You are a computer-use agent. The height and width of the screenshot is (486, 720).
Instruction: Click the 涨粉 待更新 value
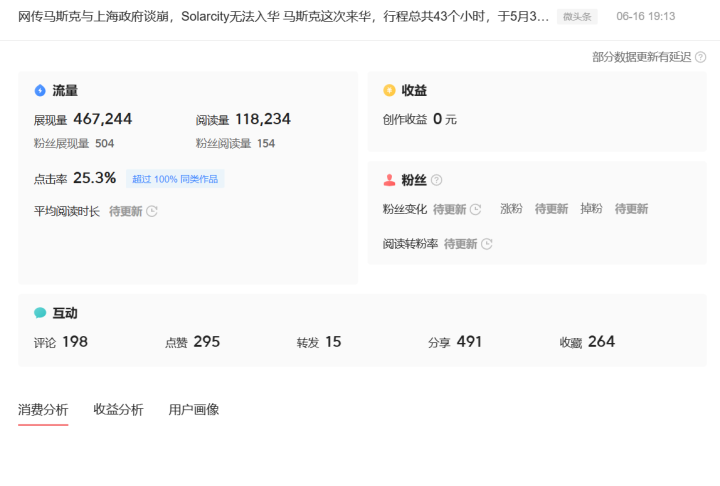[x=551, y=209]
